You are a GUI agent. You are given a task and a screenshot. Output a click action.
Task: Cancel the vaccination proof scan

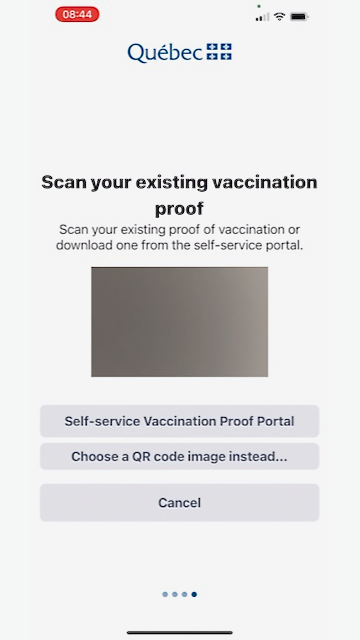coord(180,502)
